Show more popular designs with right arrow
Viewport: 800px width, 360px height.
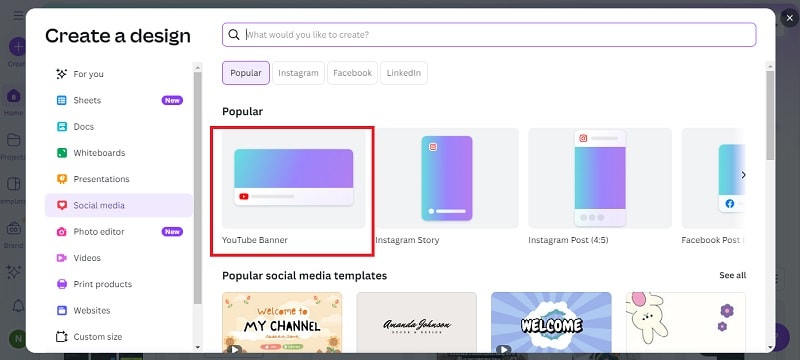tap(743, 175)
